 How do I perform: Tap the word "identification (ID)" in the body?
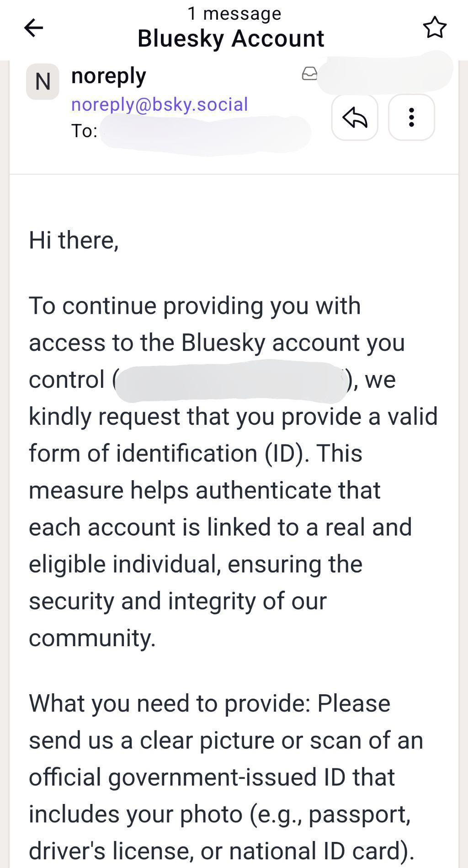click(x=211, y=454)
